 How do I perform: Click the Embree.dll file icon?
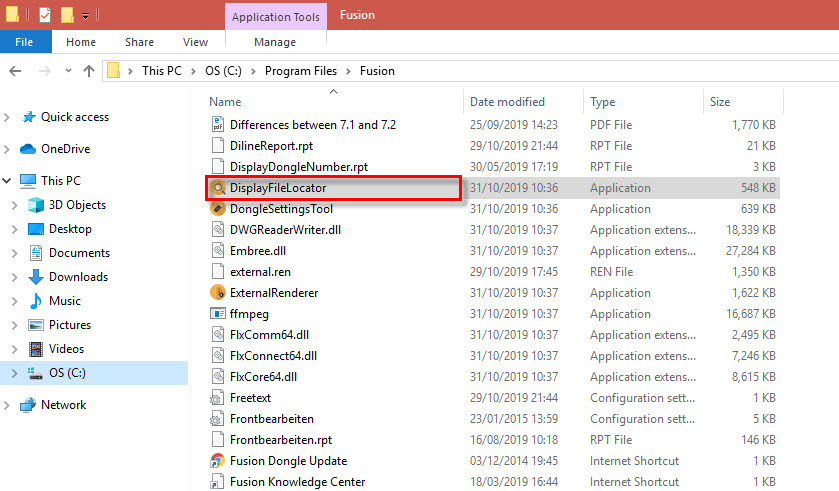[218, 250]
